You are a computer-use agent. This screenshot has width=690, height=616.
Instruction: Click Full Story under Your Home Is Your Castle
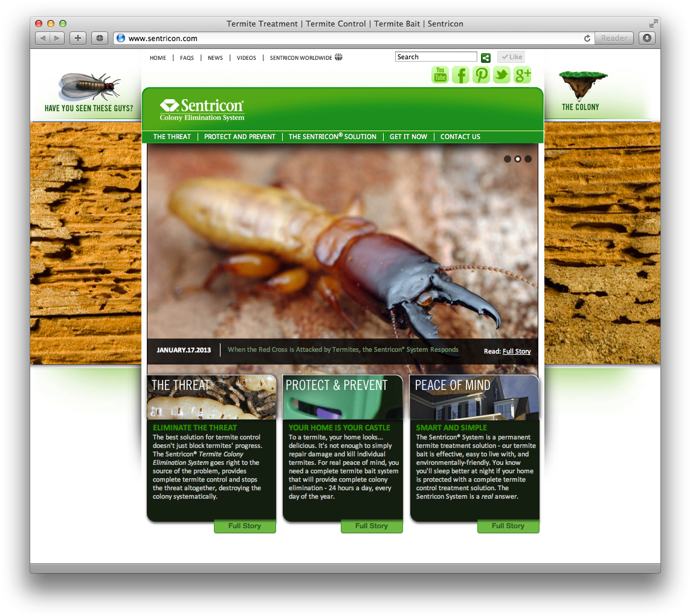click(x=372, y=526)
